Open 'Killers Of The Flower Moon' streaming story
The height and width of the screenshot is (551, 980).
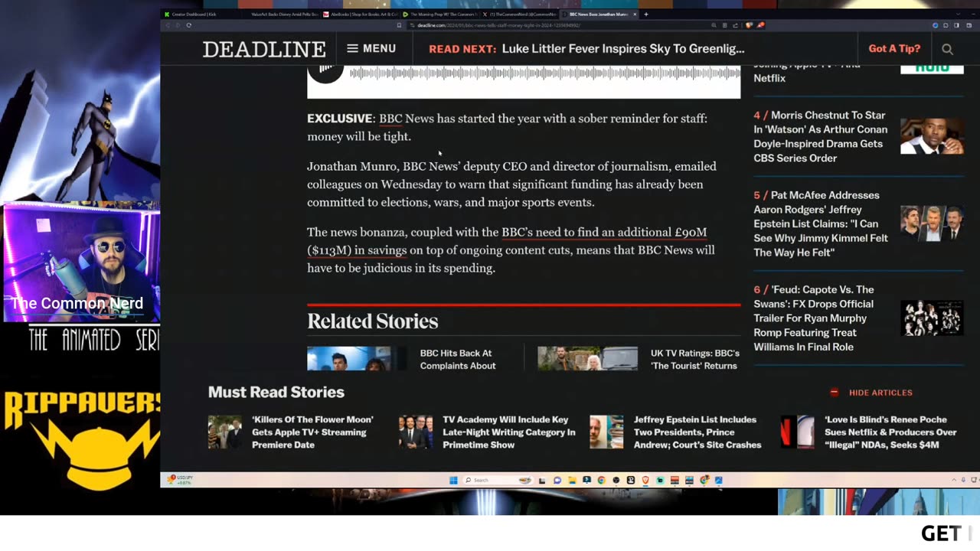(312, 432)
